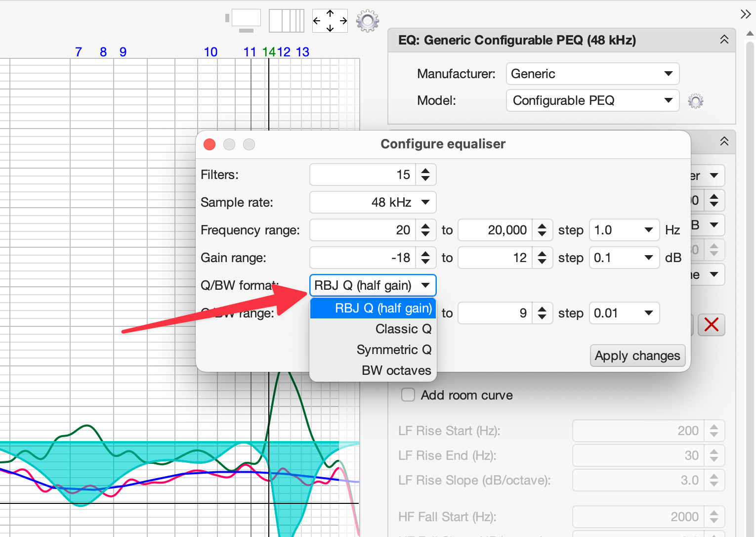
Task: Open the Manufacturer dropdown
Action: pos(592,74)
